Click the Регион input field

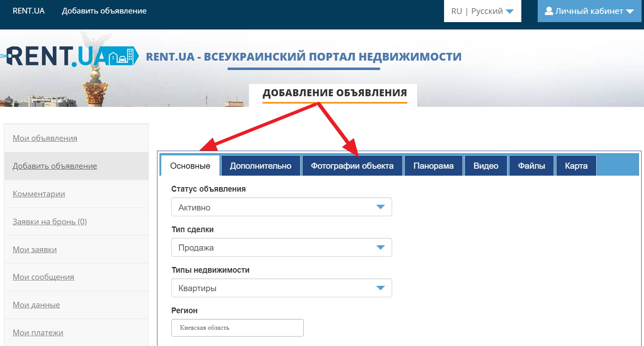coord(237,328)
